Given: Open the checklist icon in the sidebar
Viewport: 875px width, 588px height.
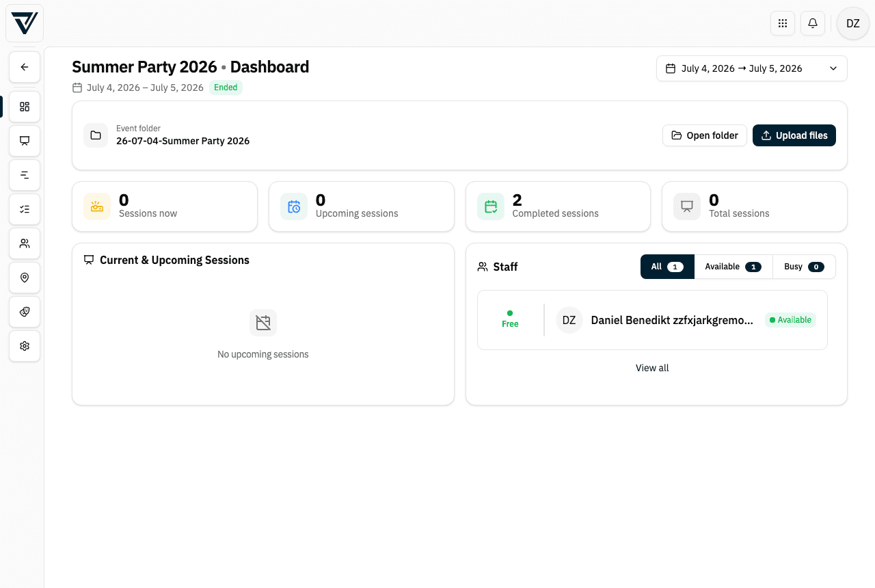Looking at the screenshot, I should pos(25,209).
